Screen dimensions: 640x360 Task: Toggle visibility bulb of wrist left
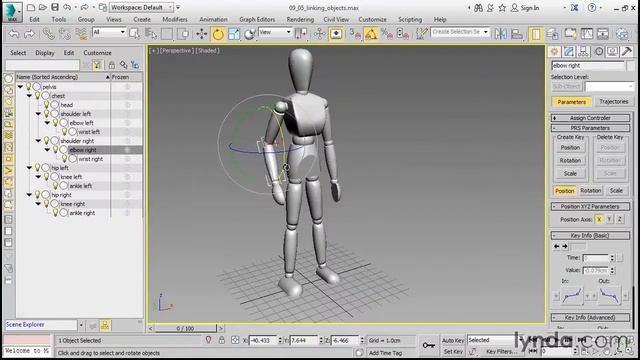64,132
